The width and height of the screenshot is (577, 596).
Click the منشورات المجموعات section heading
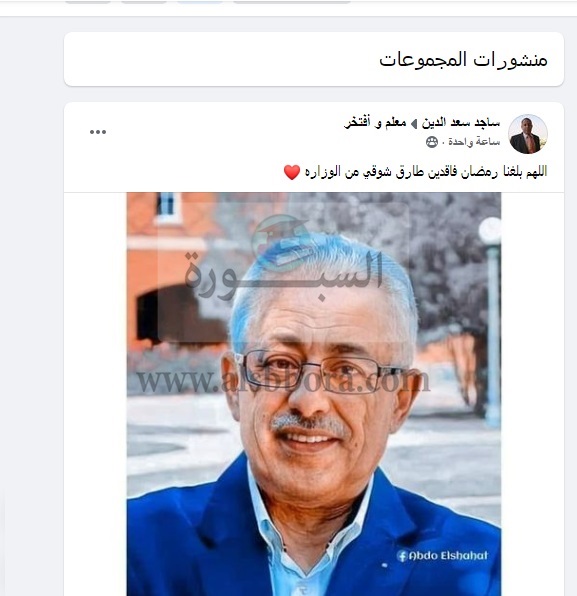(463, 60)
